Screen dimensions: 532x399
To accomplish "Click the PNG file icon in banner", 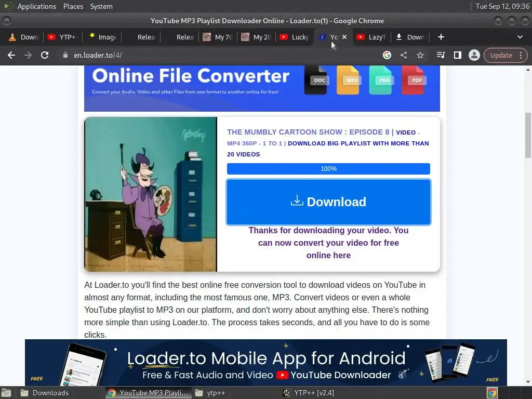I will 381,80.
